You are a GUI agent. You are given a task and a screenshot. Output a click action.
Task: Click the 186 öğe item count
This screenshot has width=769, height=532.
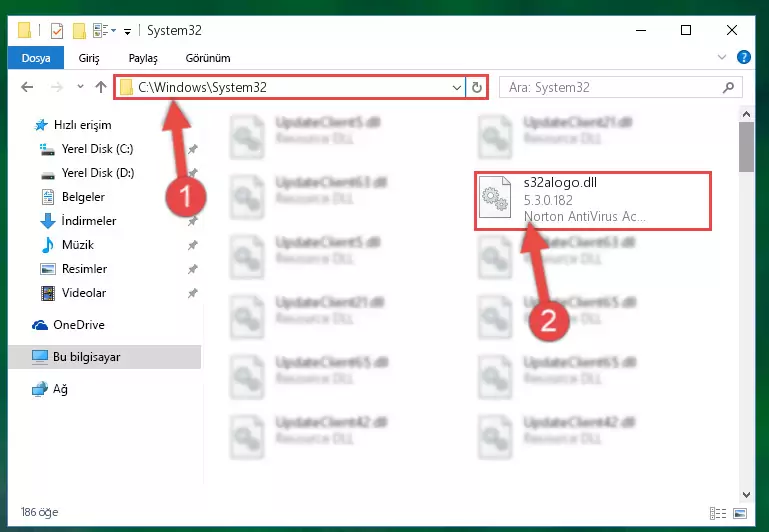point(40,512)
